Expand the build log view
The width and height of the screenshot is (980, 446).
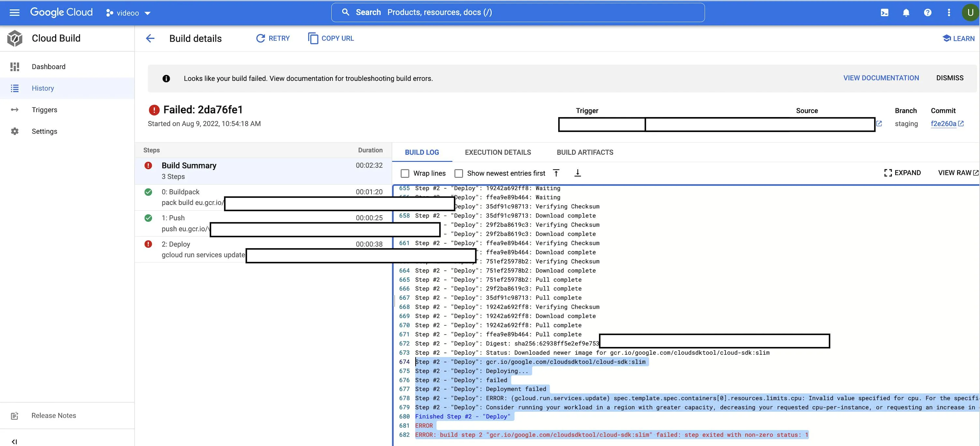(902, 173)
